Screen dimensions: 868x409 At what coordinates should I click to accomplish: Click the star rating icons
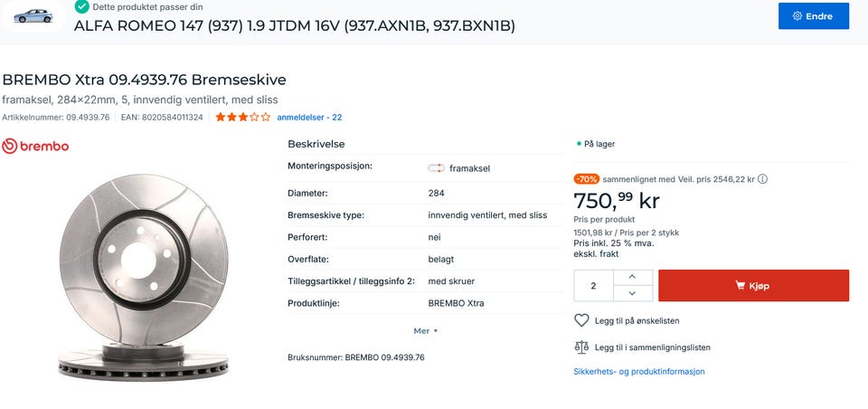point(242,117)
